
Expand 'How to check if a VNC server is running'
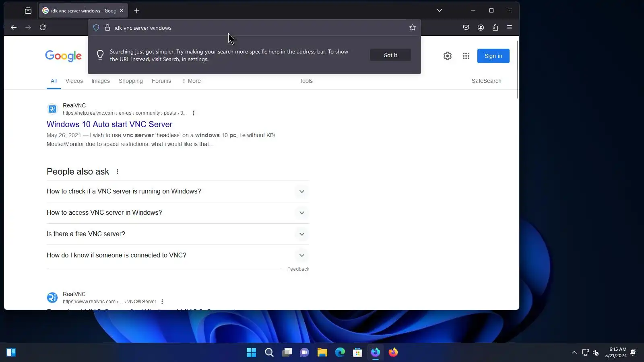[178, 191]
